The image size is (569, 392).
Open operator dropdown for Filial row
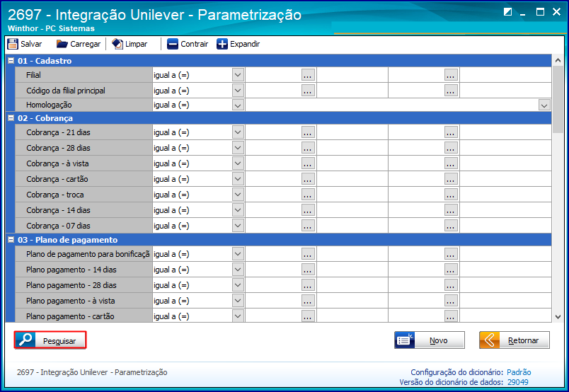(238, 75)
